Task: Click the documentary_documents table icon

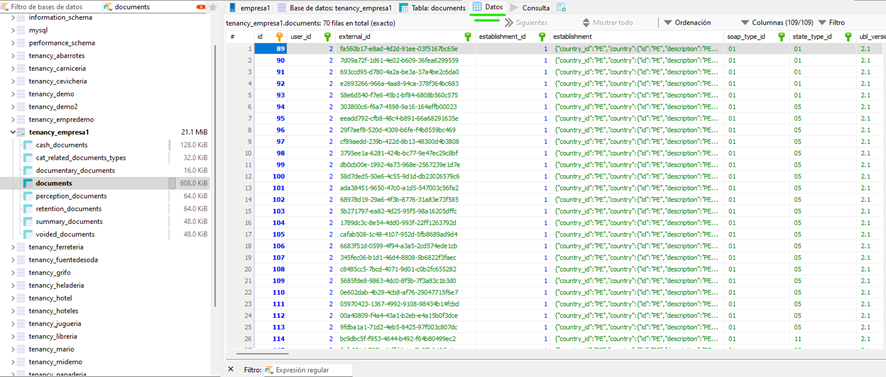Action: point(28,171)
